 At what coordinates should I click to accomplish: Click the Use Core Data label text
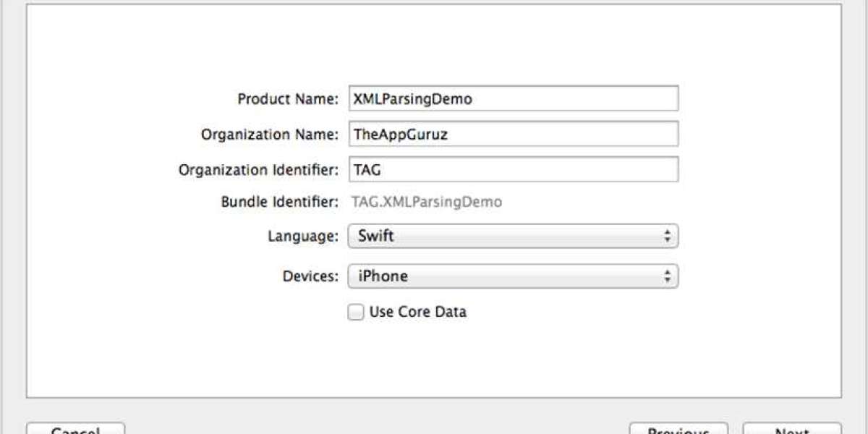point(417,312)
